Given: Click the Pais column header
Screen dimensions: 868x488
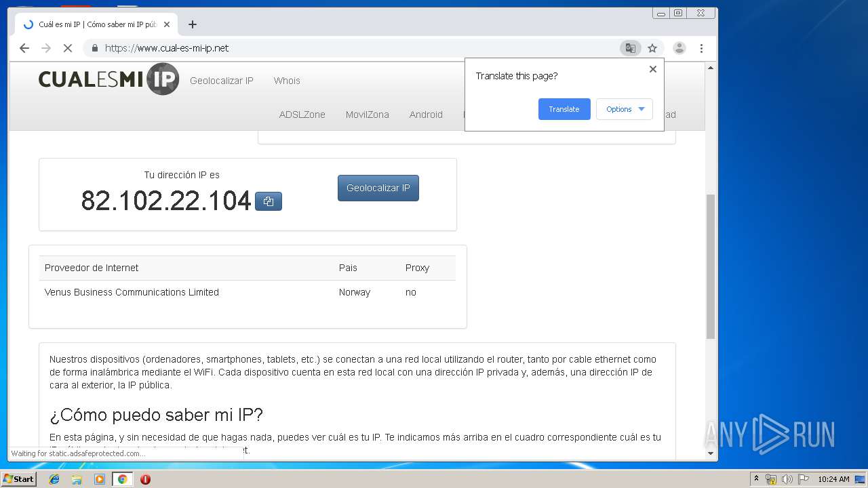Looking at the screenshot, I should [x=348, y=268].
